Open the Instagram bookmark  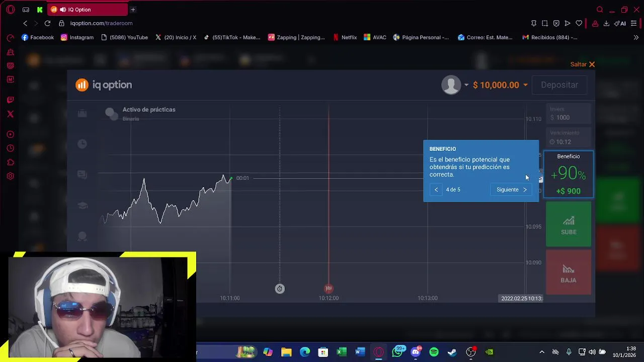(x=77, y=37)
